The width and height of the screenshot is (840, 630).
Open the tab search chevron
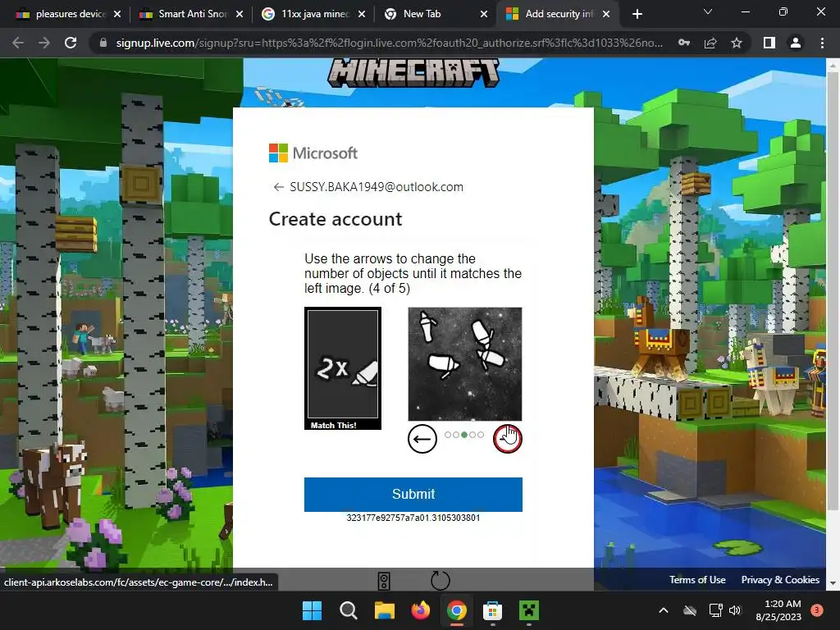708,11
